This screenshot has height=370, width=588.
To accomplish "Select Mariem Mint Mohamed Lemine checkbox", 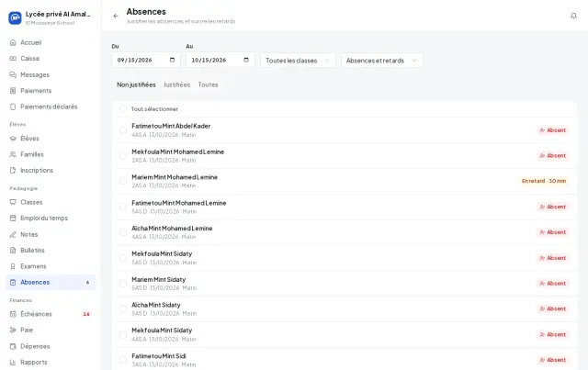I will click(x=123, y=181).
